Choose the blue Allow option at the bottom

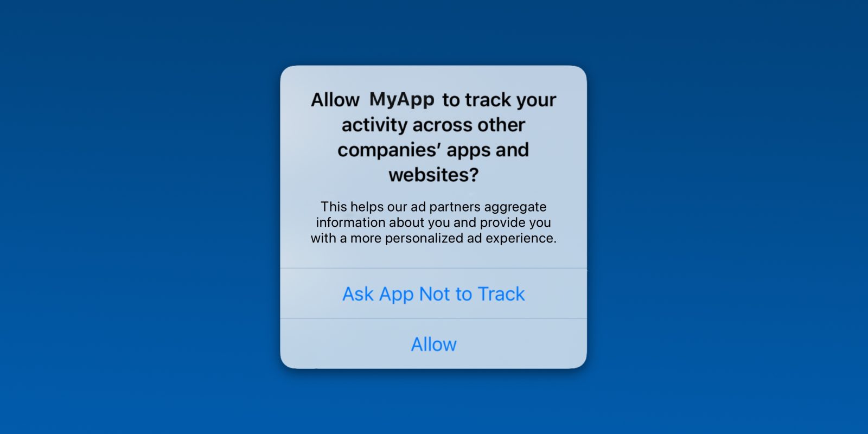(433, 344)
